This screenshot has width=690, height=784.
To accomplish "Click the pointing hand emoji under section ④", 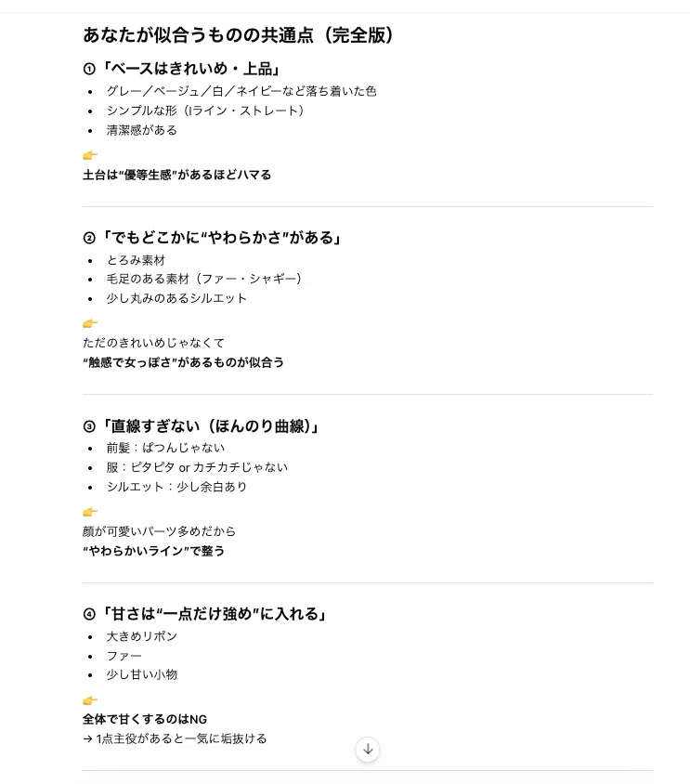I will 90,700.
